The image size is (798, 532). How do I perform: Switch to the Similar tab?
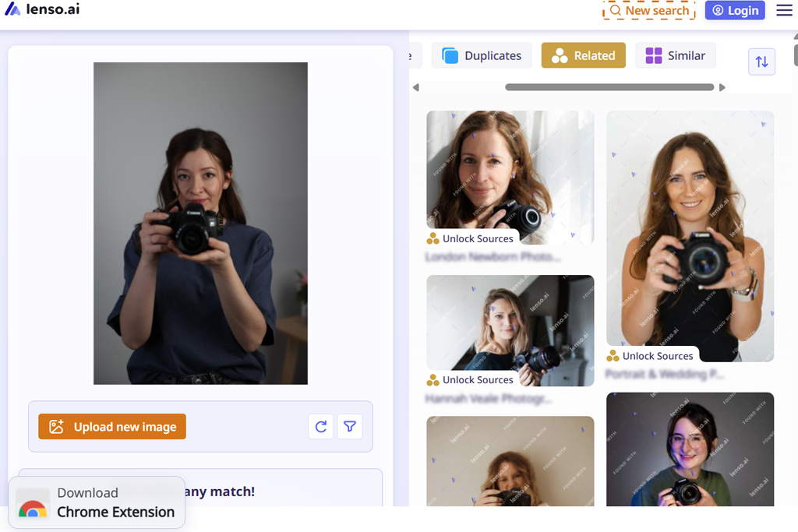coord(676,55)
